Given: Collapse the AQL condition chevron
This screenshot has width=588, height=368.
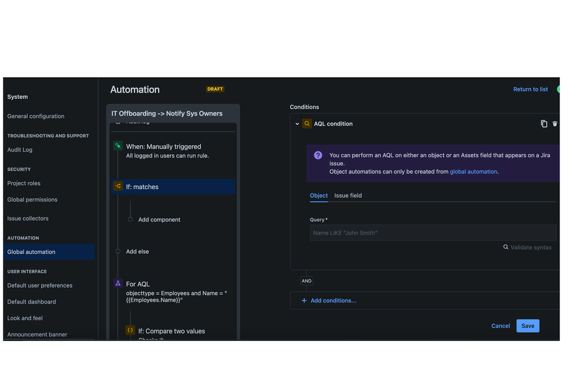Looking at the screenshot, I should click(x=297, y=123).
